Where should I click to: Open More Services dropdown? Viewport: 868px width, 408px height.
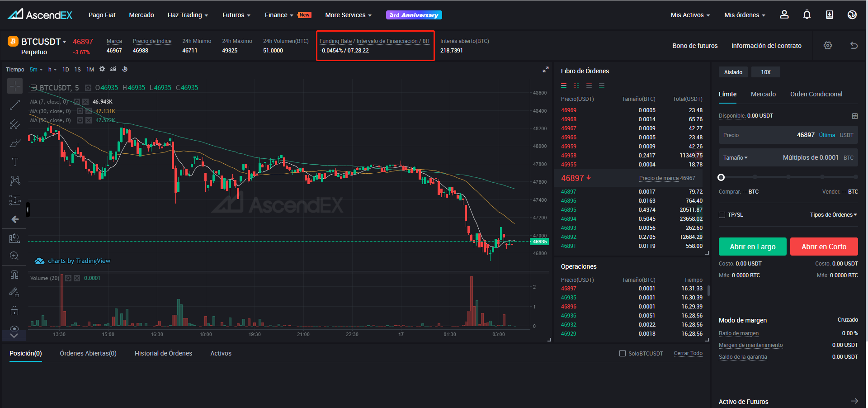click(x=349, y=15)
